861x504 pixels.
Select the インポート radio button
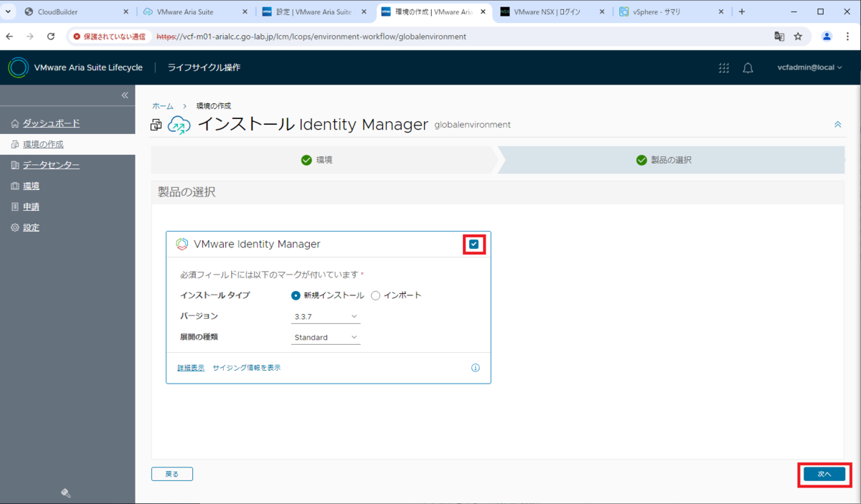pyautogui.click(x=375, y=295)
